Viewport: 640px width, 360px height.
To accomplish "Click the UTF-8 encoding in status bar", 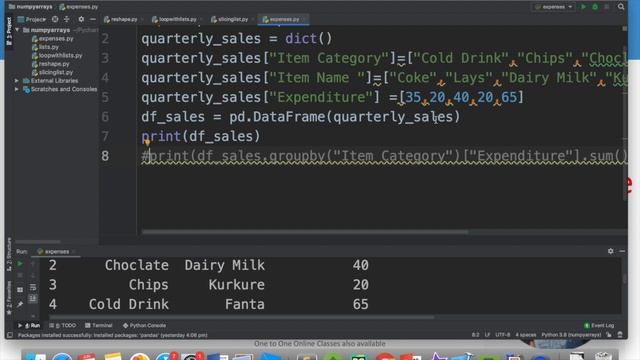I will point(502,335).
